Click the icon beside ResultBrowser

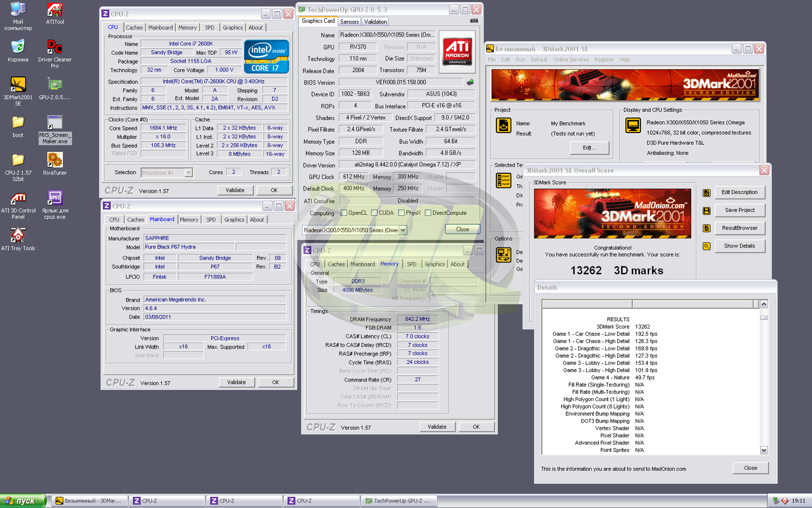coord(706,229)
